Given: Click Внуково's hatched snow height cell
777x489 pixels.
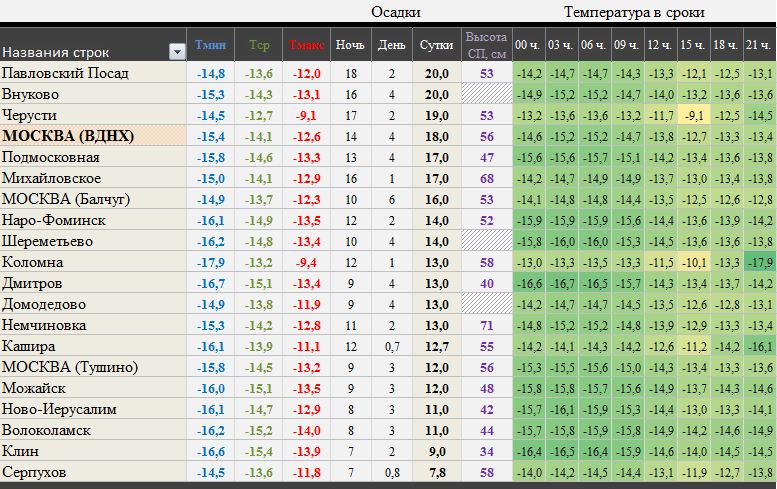Looking at the screenshot, I should tap(487, 94).
